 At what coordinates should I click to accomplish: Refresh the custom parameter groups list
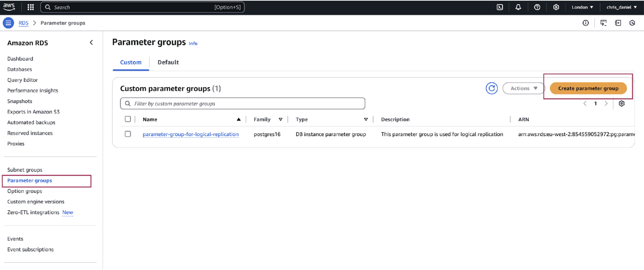coord(492,88)
